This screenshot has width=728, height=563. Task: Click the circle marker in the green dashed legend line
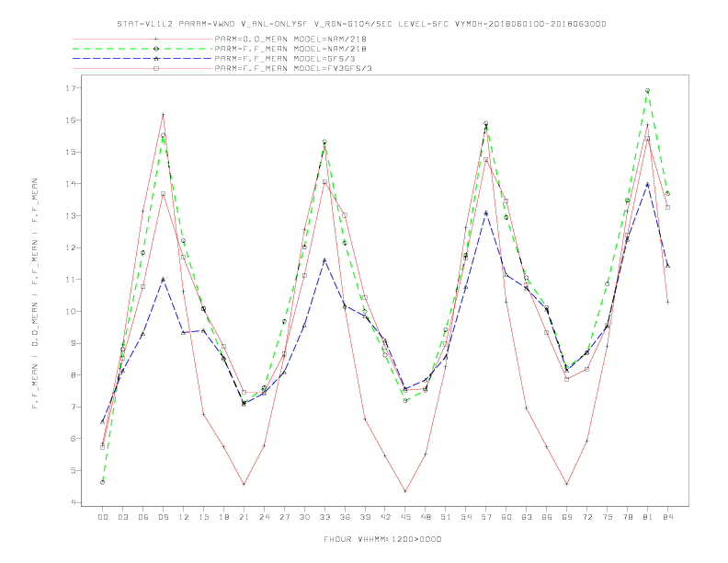(x=156, y=49)
